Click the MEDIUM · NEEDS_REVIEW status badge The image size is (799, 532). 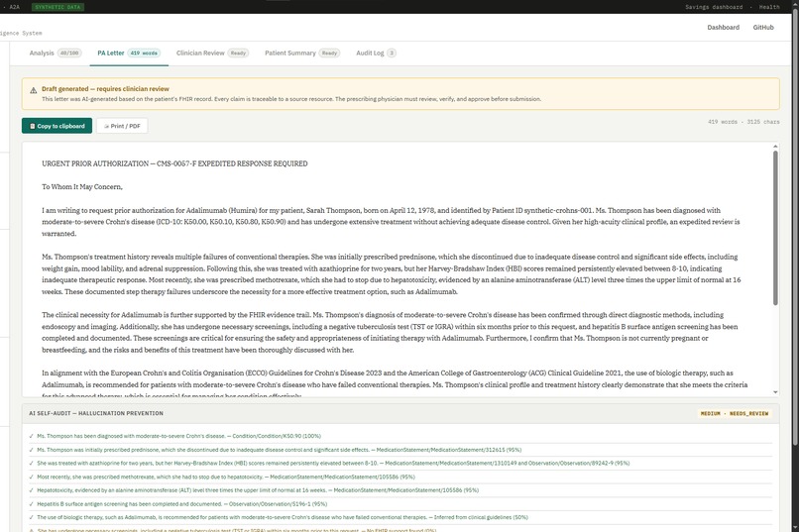click(x=735, y=413)
